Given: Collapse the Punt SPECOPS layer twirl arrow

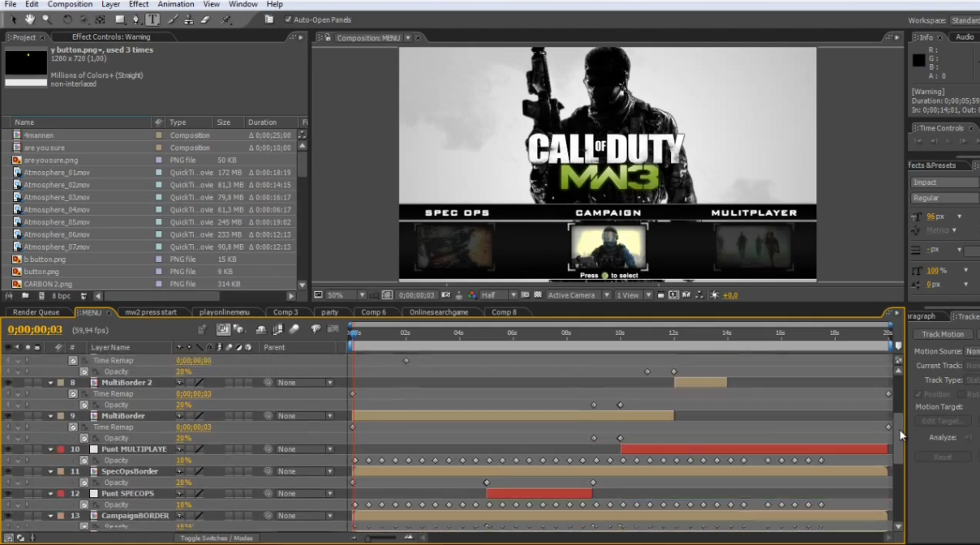Looking at the screenshot, I should 50,493.
